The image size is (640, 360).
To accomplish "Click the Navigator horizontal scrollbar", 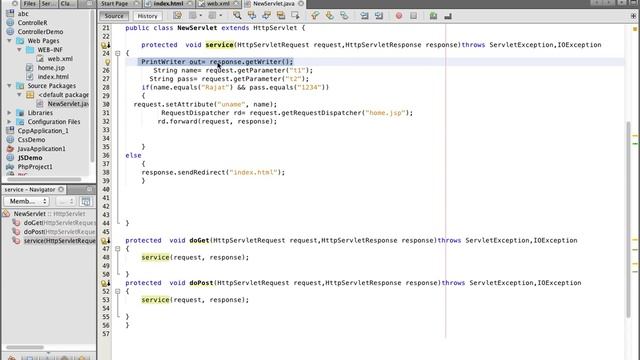I will [x=24, y=347].
